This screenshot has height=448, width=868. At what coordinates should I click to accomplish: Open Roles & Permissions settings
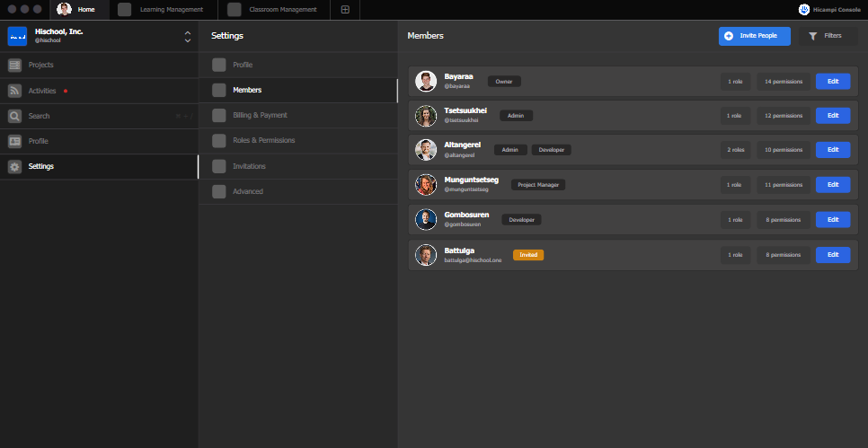coord(263,140)
